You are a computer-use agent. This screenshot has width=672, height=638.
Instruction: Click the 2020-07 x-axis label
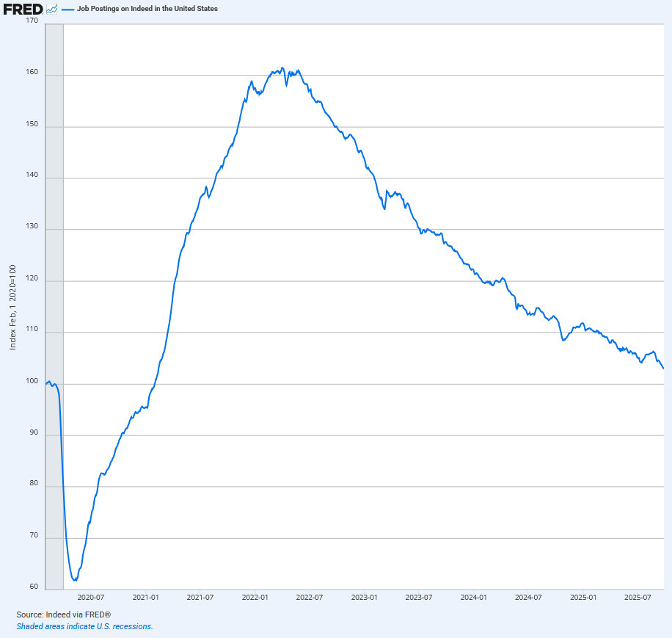point(90,598)
